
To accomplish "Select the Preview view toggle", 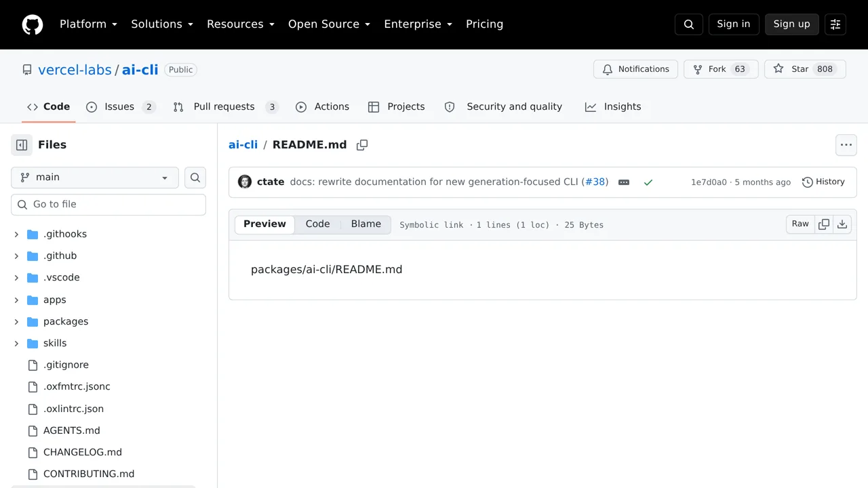I will pyautogui.click(x=264, y=224).
